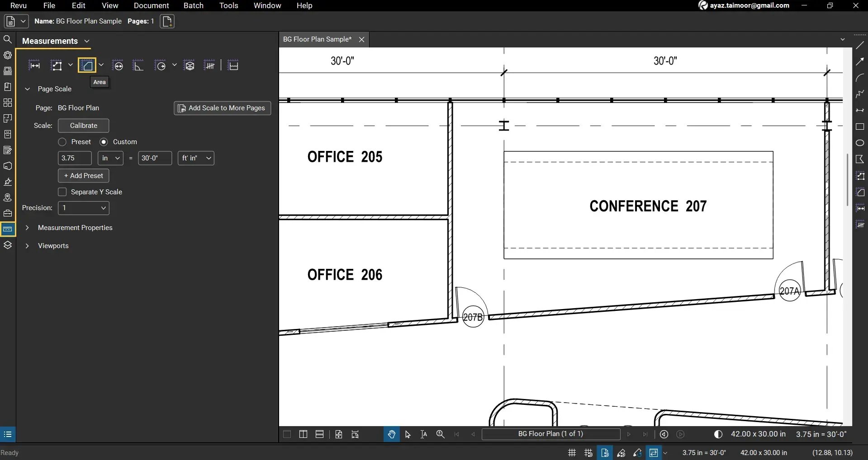Open the ft' in" unit dropdown

(x=196, y=158)
